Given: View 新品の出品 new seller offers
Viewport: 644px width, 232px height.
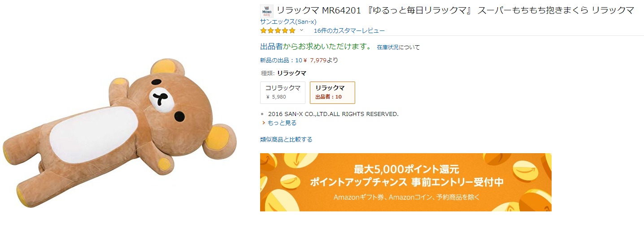Looking at the screenshot, I should coord(281,60).
